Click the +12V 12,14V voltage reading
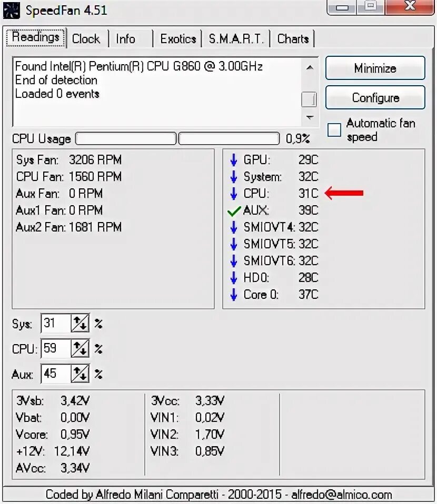This screenshot has width=437, height=504. pos(53,451)
